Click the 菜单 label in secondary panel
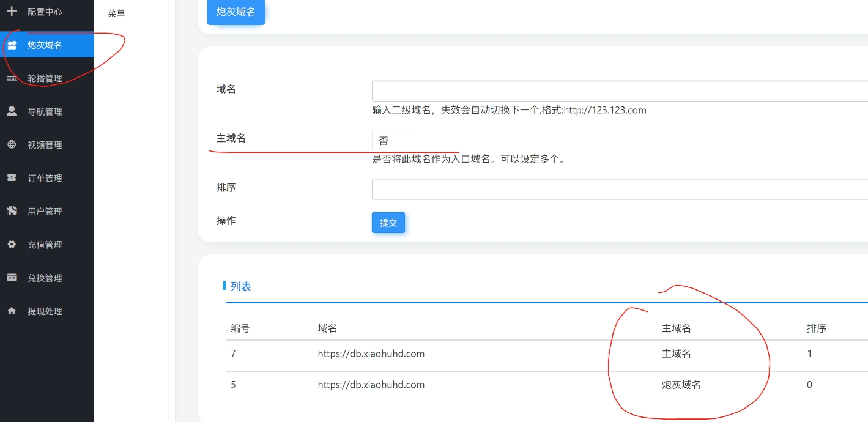The height and width of the screenshot is (422, 868). (116, 13)
